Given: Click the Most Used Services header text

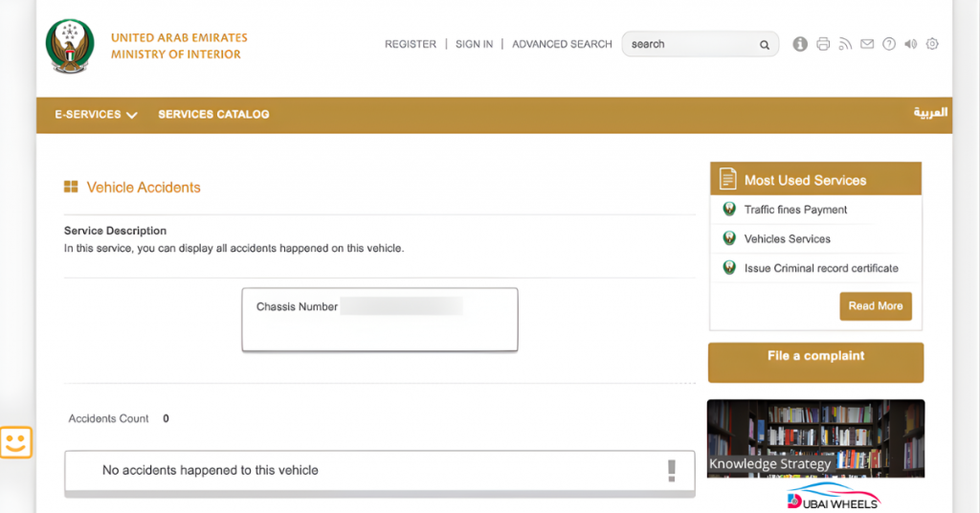Looking at the screenshot, I should [x=805, y=181].
